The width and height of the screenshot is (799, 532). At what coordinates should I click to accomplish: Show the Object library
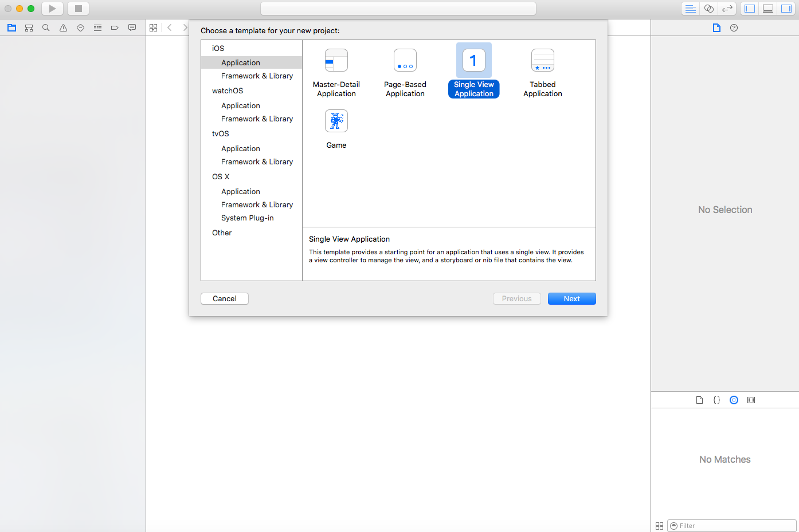pos(734,400)
